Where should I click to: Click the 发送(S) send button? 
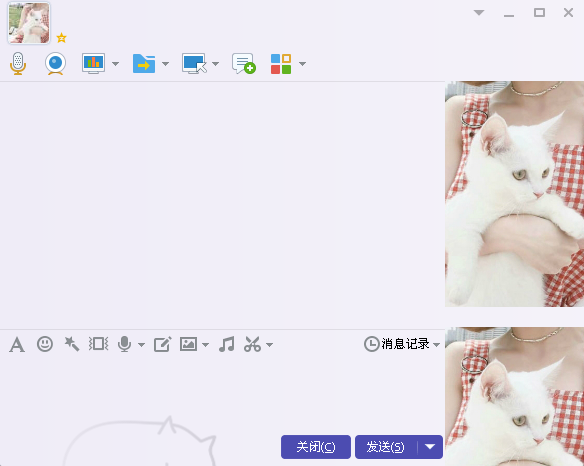pyautogui.click(x=386, y=447)
